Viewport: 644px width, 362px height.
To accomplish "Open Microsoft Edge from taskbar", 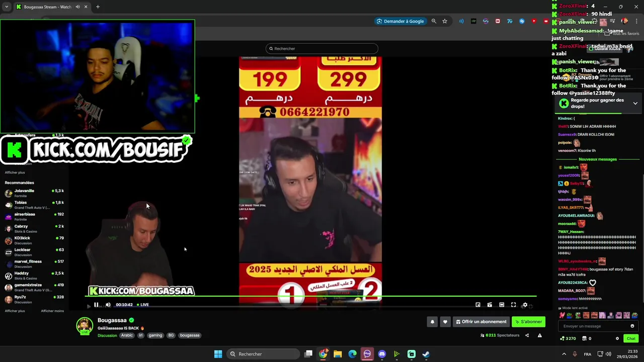I will pos(352,354).
